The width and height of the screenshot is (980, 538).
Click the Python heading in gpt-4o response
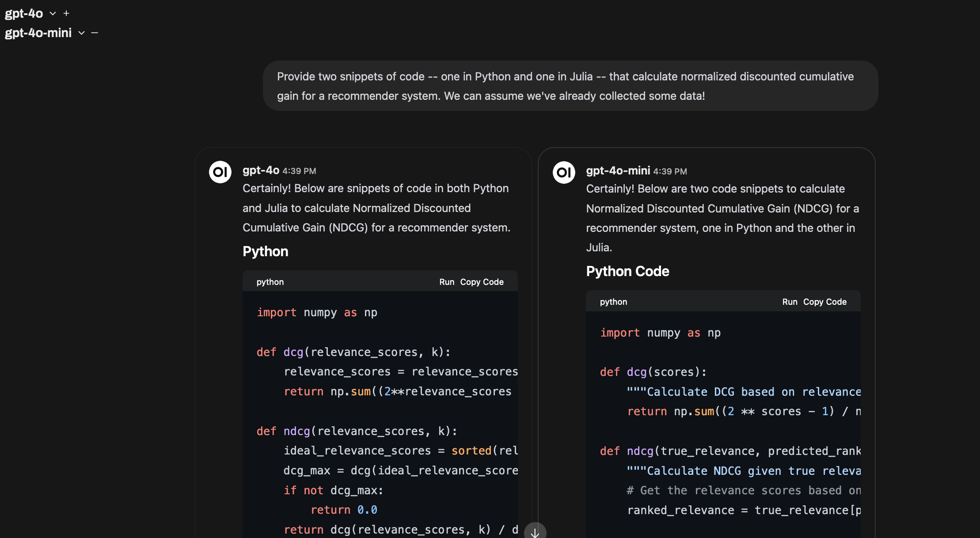[265, 251]
